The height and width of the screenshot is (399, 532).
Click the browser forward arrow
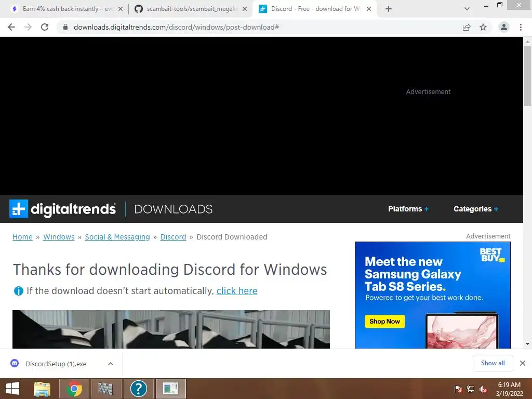(x=28, y=27)
